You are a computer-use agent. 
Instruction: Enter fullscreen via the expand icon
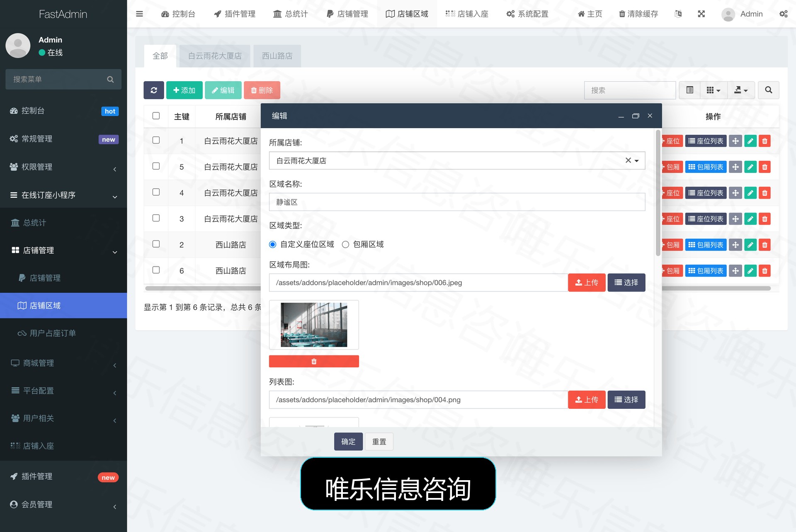pos(701,14)
